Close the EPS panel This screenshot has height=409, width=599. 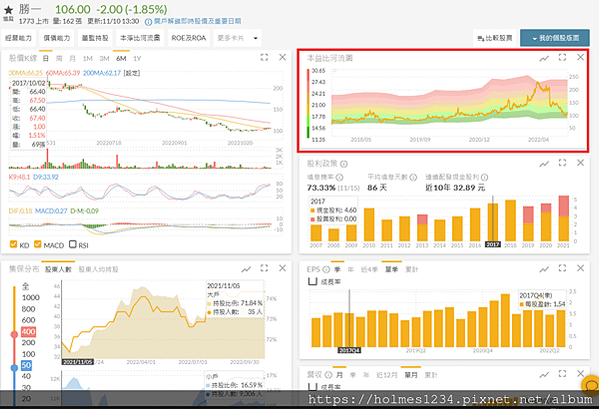coord(580,268)
